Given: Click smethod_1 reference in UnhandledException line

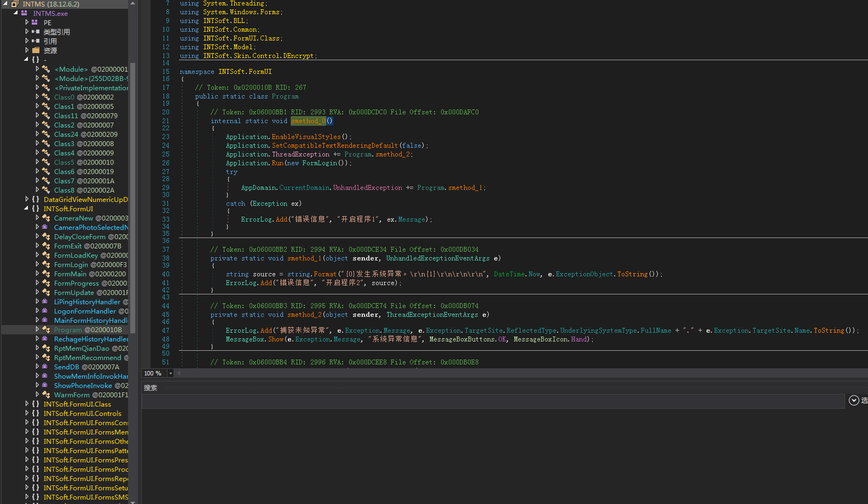Looking at the screenshot, I should 465,188.
